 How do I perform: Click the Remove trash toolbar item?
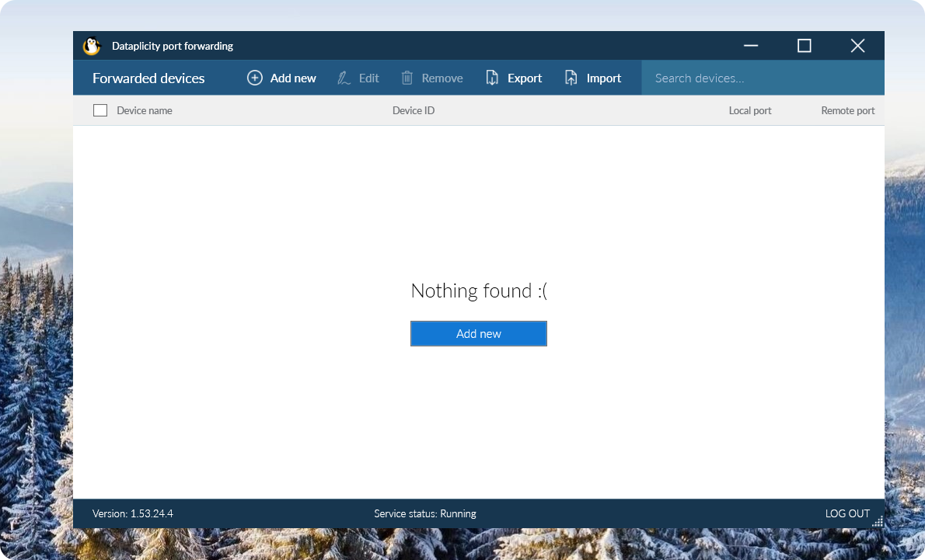[432, 78]
